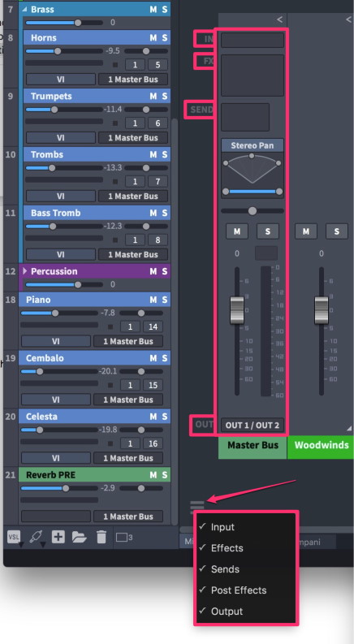Toggle Input in the sections menu

coord(222,527)
